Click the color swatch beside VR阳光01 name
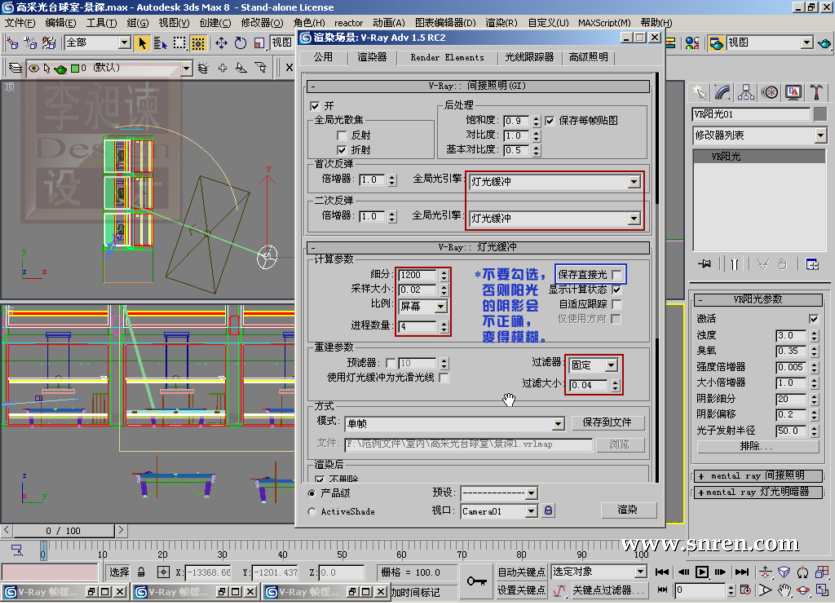Viewport: 835px width, 603px height. (x=818, y=114)
